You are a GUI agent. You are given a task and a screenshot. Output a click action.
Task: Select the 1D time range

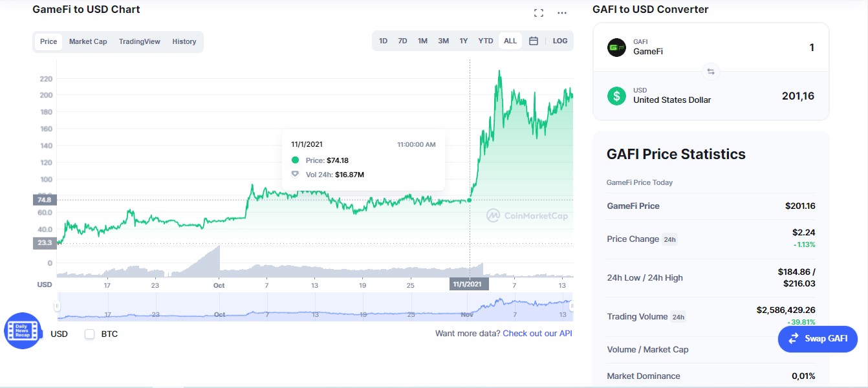tap(383, 41)
